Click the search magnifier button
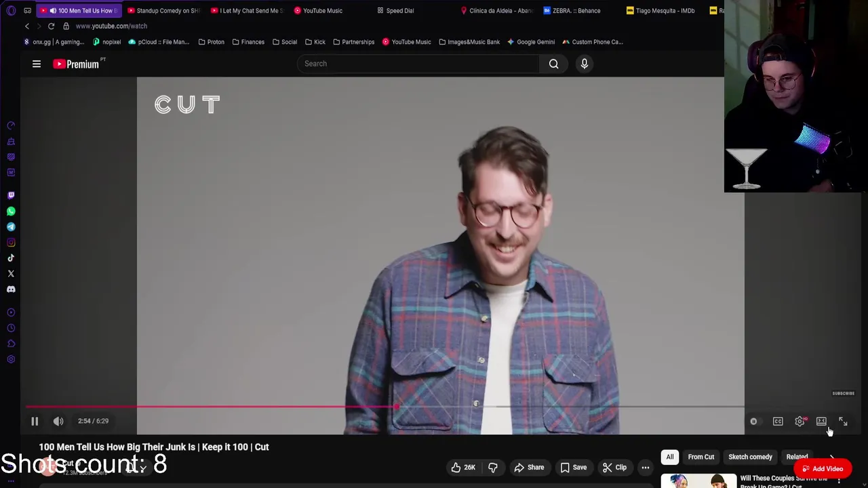This screenshot has height=488, width=868. [x=553, y=64]
